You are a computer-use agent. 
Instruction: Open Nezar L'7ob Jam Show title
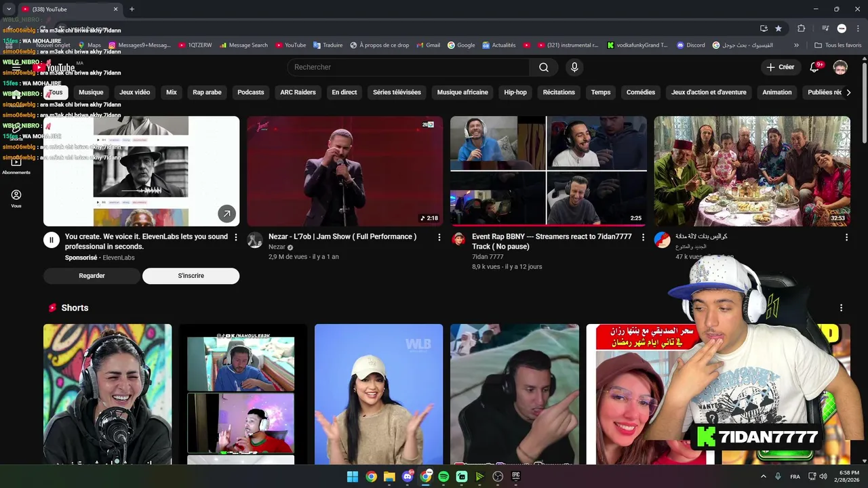342,237
